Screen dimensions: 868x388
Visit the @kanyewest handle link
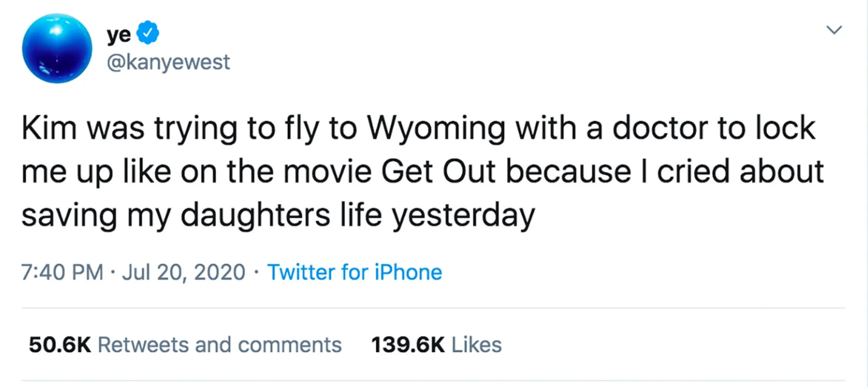coord(169,62)
